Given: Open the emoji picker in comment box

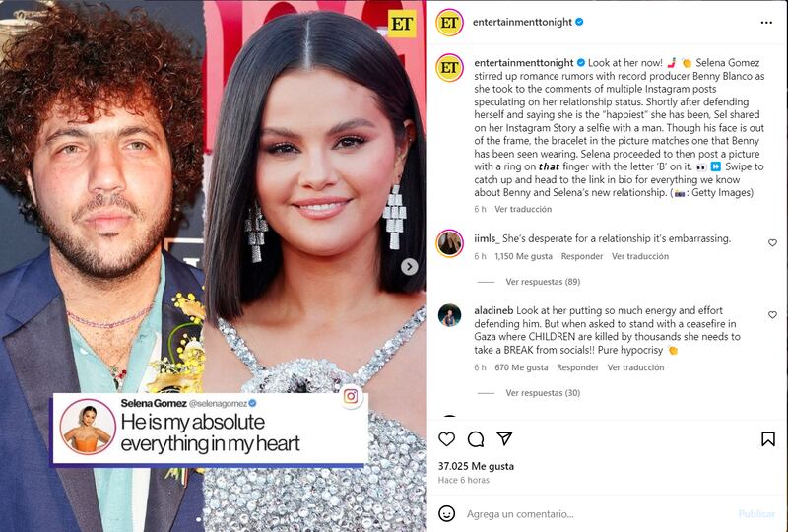Looking at the screenshot, I should [447, 513].
